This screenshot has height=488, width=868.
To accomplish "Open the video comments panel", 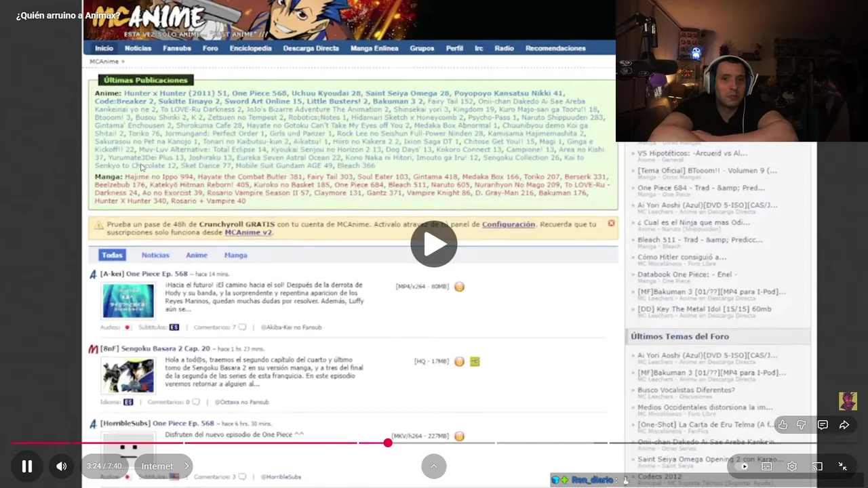I will click(823, 425).
